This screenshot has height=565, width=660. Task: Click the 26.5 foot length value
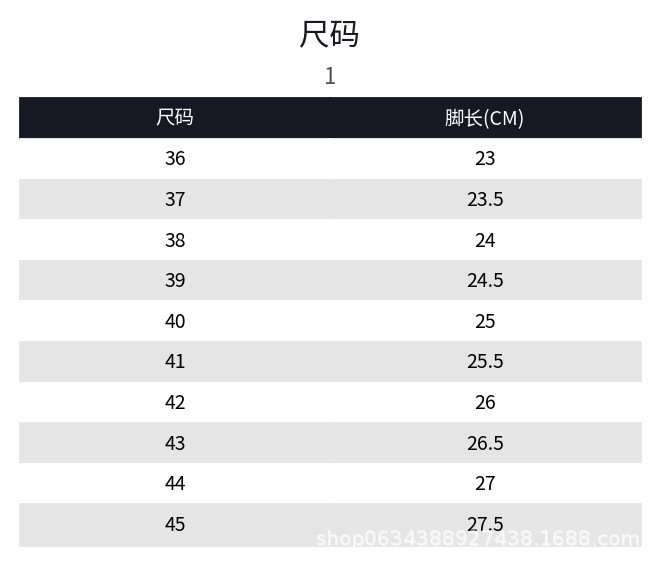pyautogui.click(x=485, y=442)
